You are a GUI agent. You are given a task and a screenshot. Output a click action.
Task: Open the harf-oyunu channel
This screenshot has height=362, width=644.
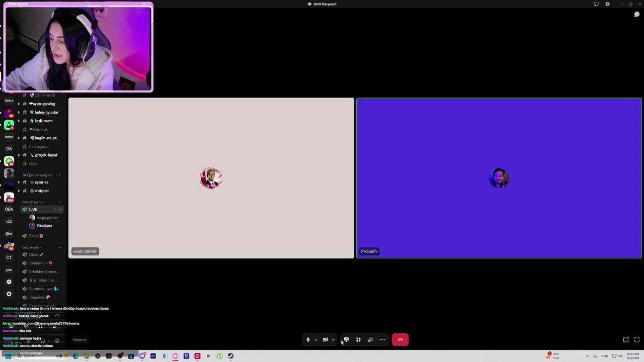tap(42, 147)
